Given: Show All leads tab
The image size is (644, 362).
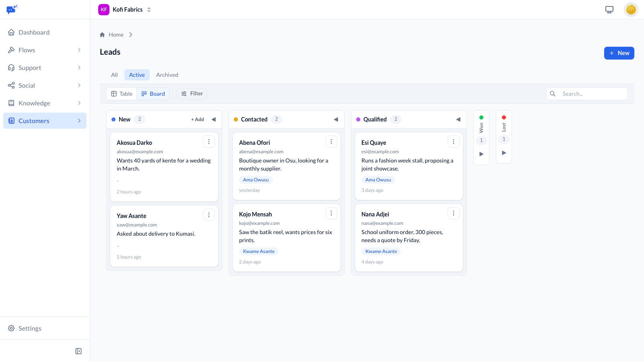Looking at the screenshot, I should point(114,75).
